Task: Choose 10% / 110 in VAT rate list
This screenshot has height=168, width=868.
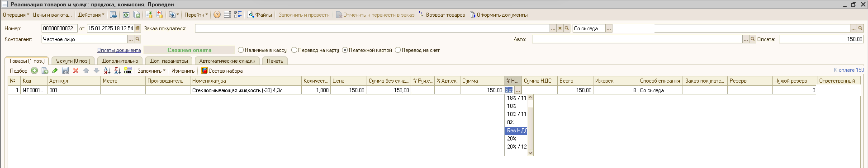Action: 516,114
